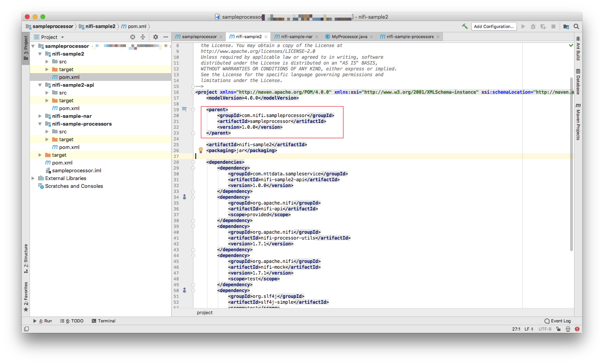
Task: Expand the nifi-sample-nar module node
Action: click(x=40, y=116)
